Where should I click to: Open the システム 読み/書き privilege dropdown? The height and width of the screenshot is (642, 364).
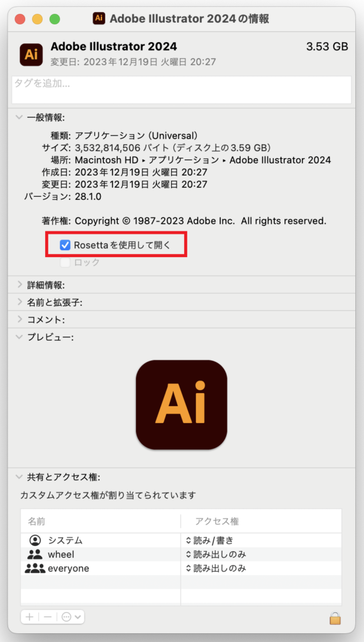click(x=209, y=540)
